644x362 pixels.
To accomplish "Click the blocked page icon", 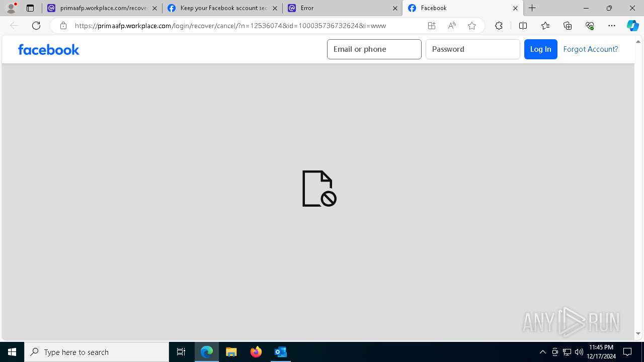I will pos(319,189).
